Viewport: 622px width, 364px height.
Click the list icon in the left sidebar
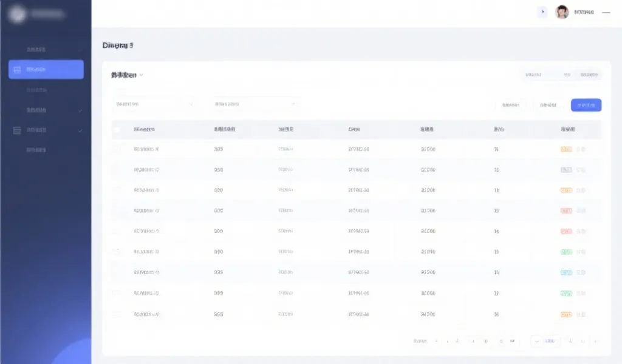(17, 130)
